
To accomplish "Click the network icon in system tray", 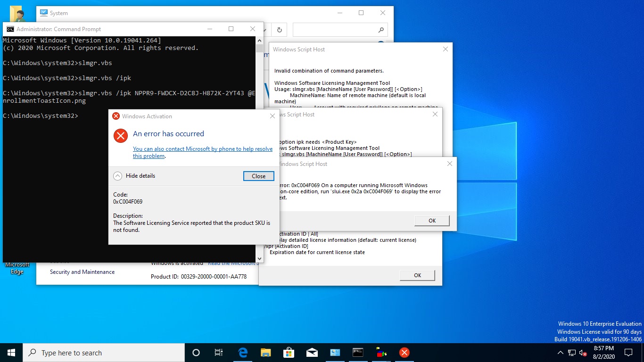I will coord(572,353).
